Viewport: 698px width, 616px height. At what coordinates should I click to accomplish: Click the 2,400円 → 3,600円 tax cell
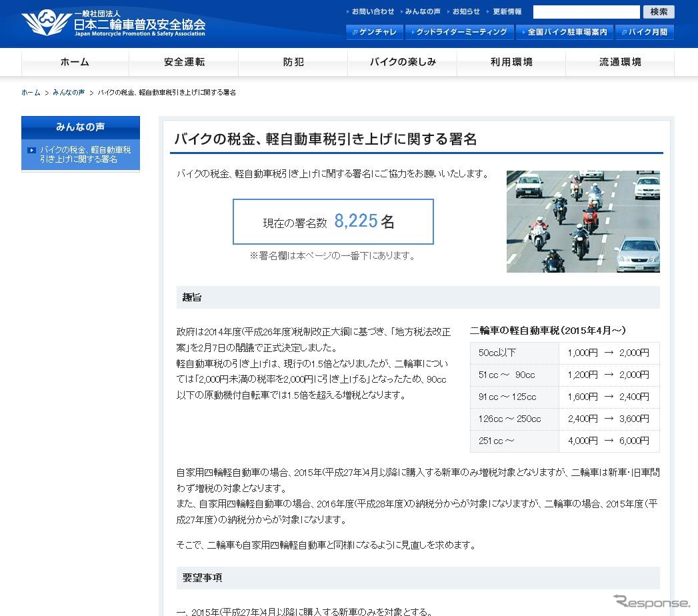click(609, 419)
